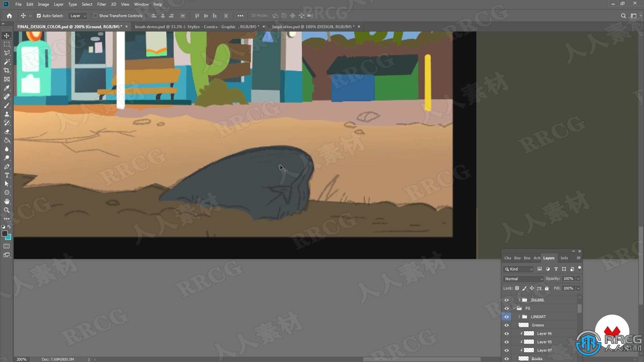Select the Hand tool
This screenshot has width=644, height=362.
pos(7,201)
